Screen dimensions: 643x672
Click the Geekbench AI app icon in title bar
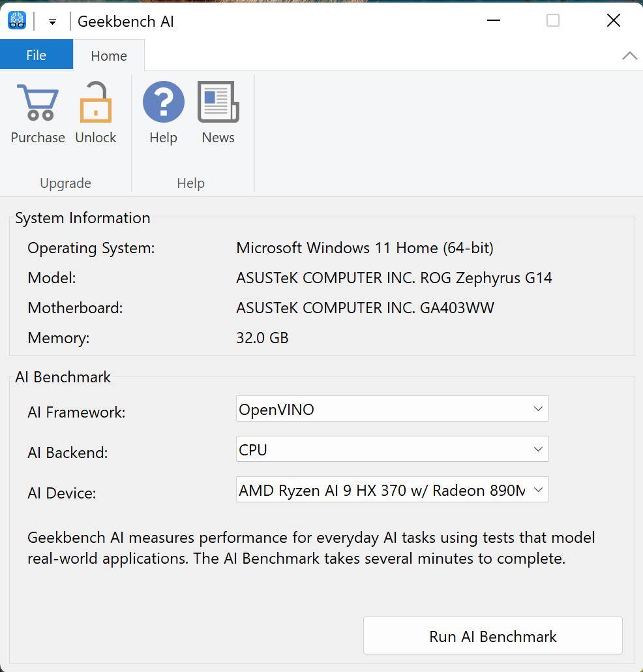tap(16, 21)
